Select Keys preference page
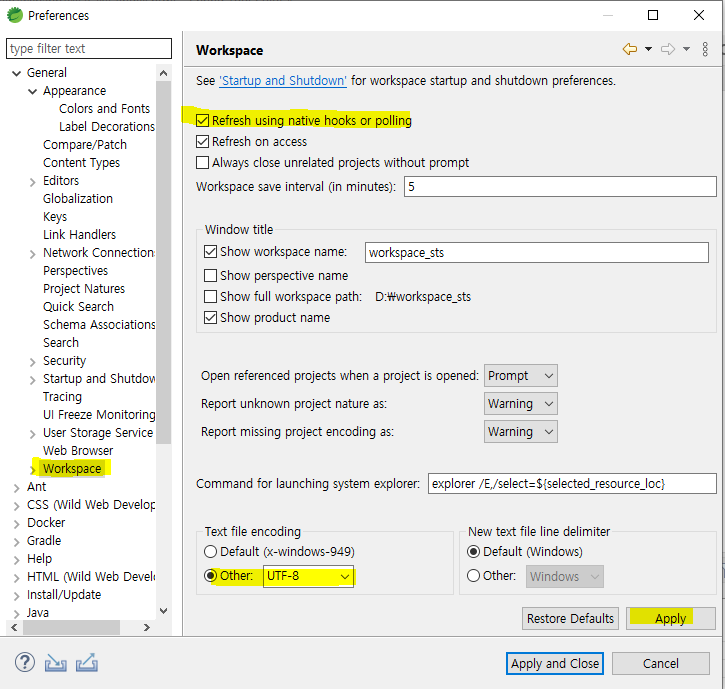 coord(55,217)
